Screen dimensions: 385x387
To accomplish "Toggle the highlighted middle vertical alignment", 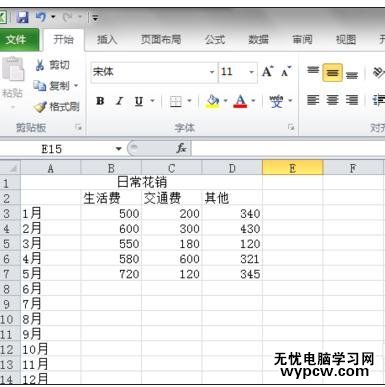I will coord(332,72).
